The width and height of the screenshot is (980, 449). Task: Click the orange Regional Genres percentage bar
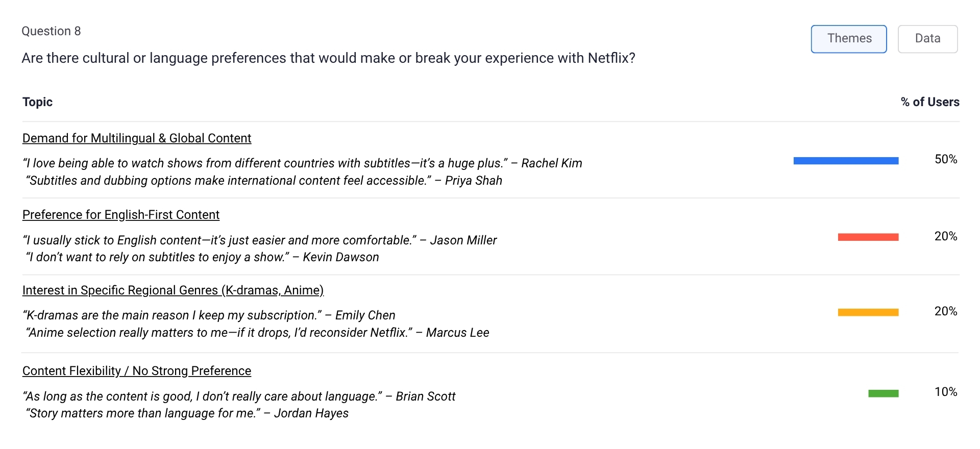tap(868, 312)
